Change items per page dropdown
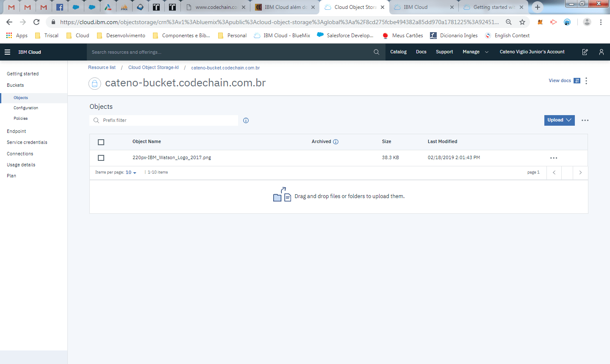This screenshot has width=610, height=364. coord(131,173)
